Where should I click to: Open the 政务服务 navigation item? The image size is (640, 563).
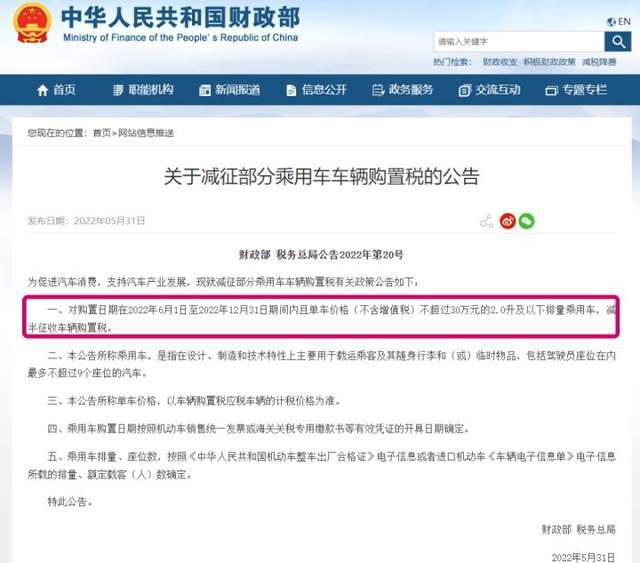402,90
